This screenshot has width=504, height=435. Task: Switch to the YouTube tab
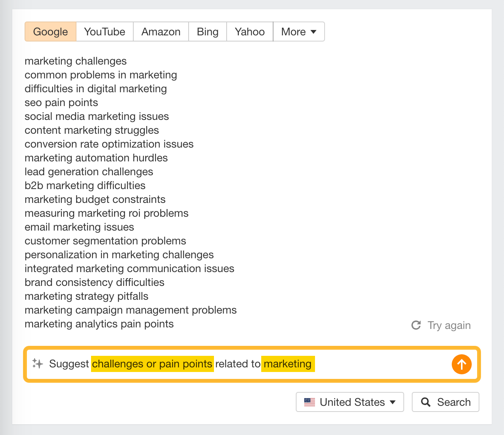click(x=104, y=32)
